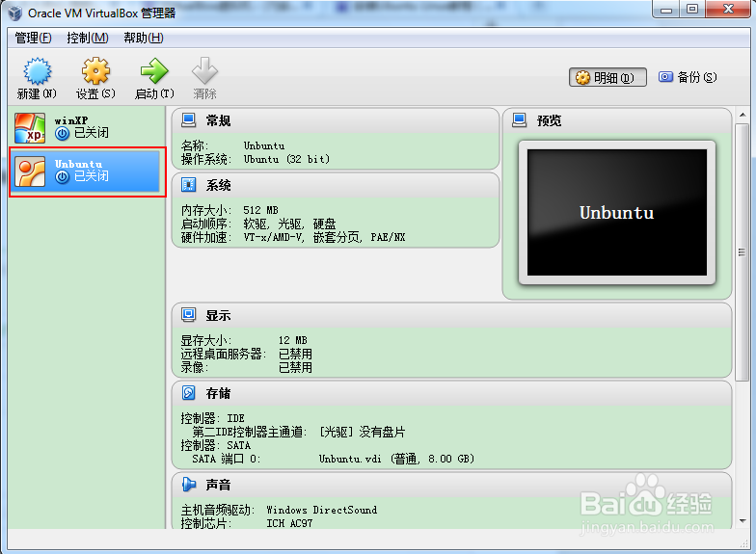Open the 管理(F) menu
This screenshot has height=554, width=756.
33,38
